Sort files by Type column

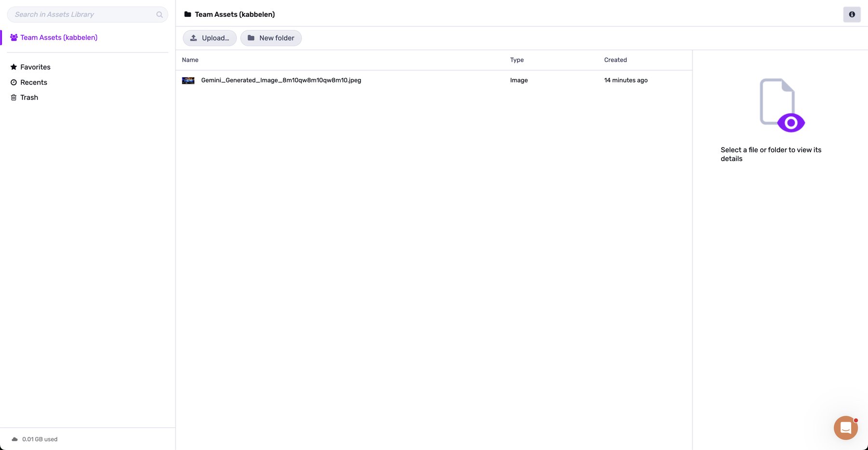click(517, 60)
